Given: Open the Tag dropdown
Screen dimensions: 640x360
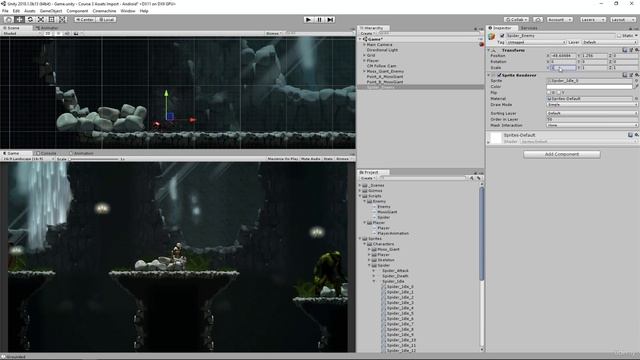Looking at the screenshot, I should [536, 42].
